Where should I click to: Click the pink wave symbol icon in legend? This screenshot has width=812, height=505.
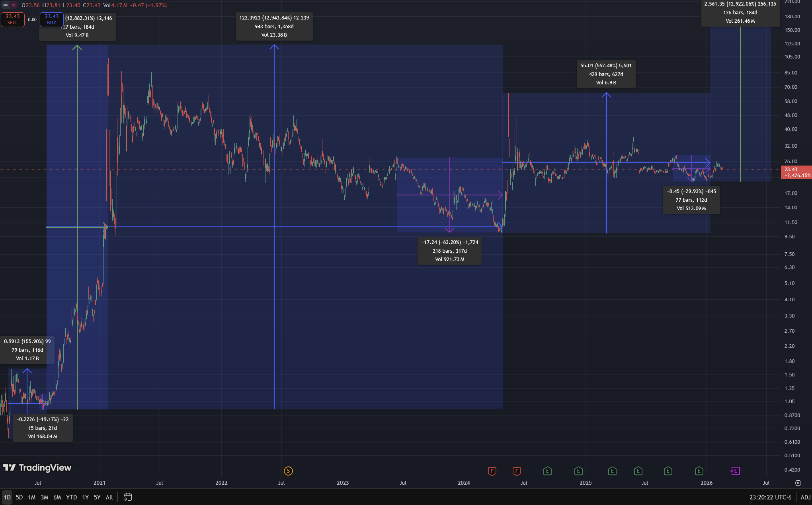pyautogui.click(x=14, y=5)
